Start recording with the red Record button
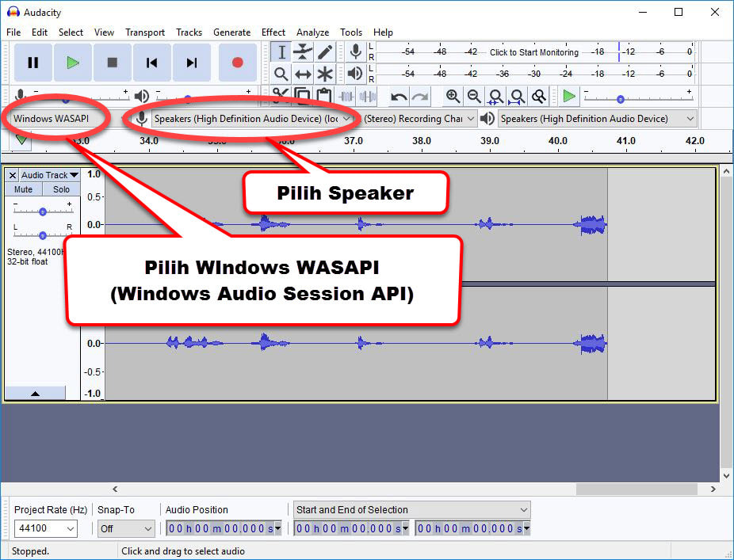The width and height of the screenshot is (734, 560). click(x=237, y=63)
